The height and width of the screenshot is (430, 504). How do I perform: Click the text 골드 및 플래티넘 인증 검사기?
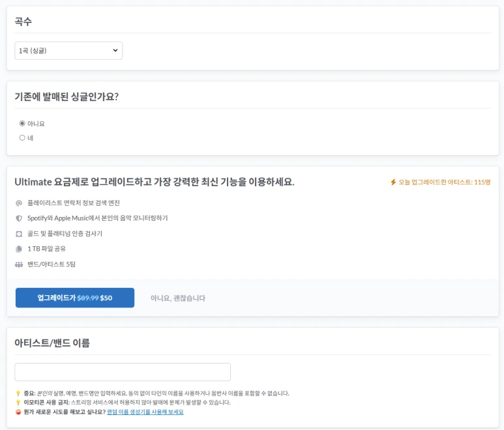(x=65, y=233)
